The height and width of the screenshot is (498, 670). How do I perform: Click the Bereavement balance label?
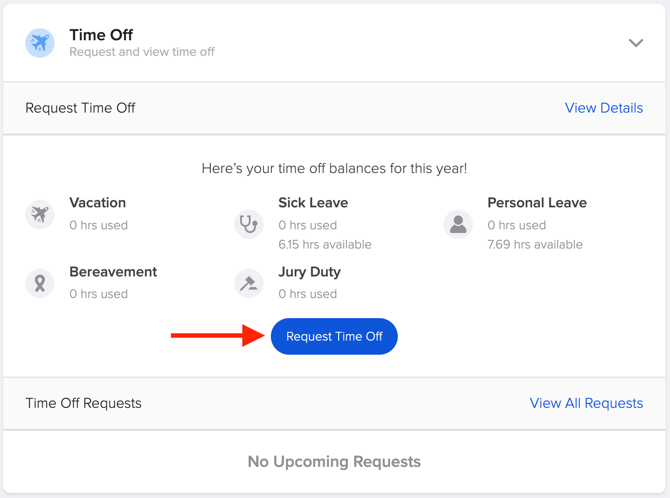(x=113, y=272)
